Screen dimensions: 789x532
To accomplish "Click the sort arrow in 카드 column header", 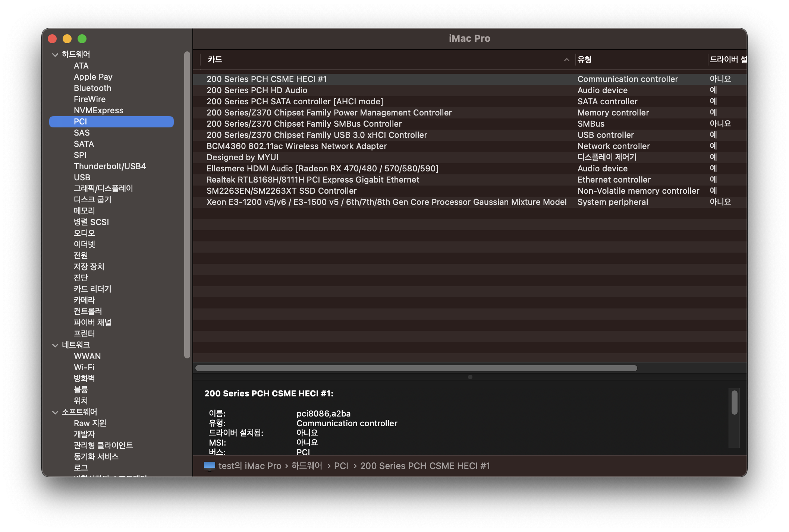I will point(566,60).
